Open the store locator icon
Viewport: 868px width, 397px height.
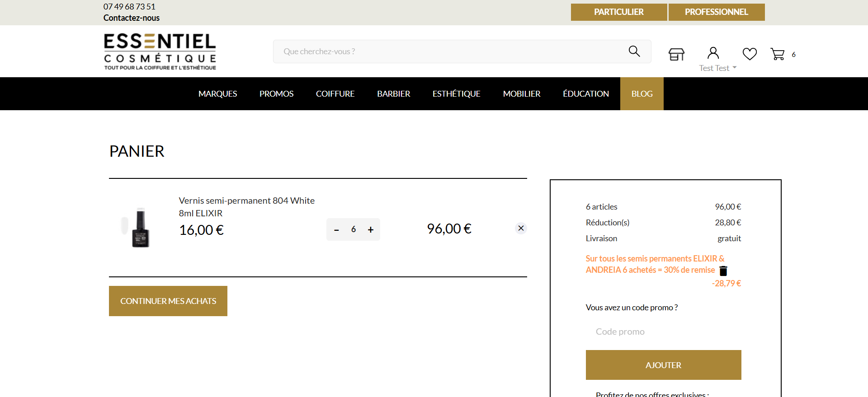(x=676, y=54)
